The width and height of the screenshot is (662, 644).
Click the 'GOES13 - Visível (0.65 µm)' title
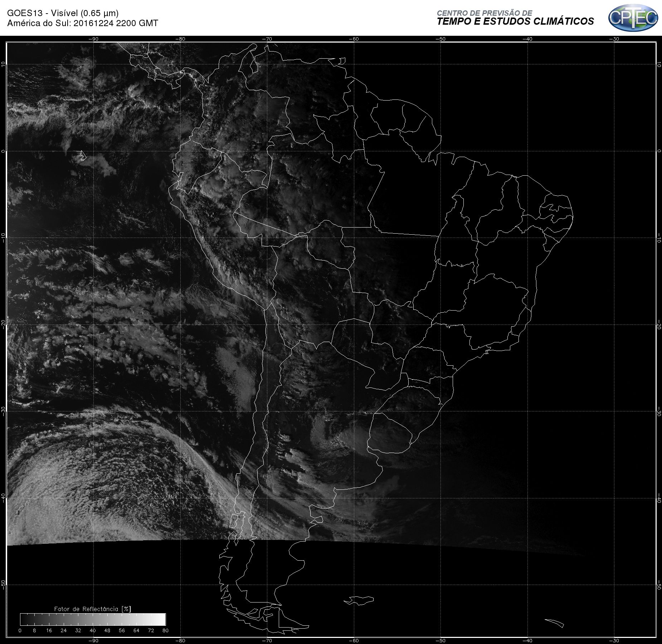[x=63, y=13]
